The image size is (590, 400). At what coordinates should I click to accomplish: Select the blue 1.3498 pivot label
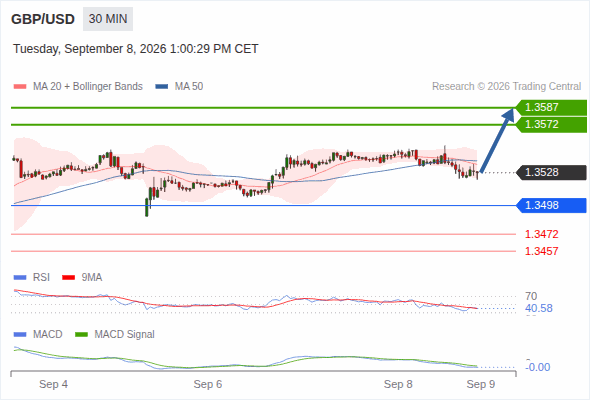click(x=551, y=205)
